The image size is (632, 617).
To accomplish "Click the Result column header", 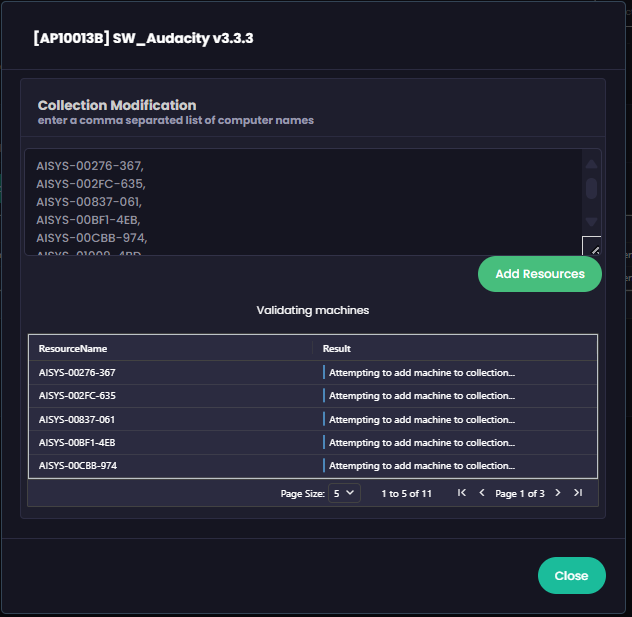I will point(337,349).
